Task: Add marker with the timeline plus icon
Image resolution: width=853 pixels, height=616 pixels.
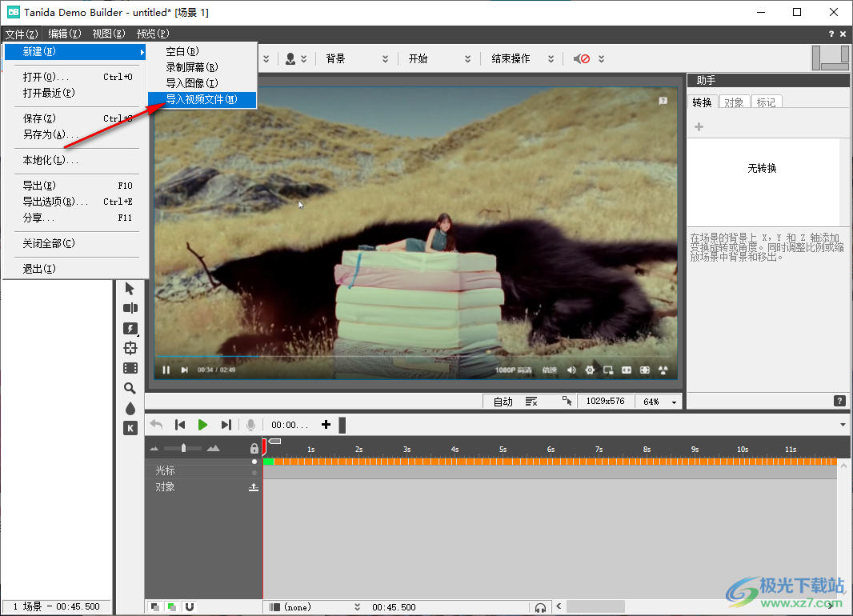Action: [326, 425]
